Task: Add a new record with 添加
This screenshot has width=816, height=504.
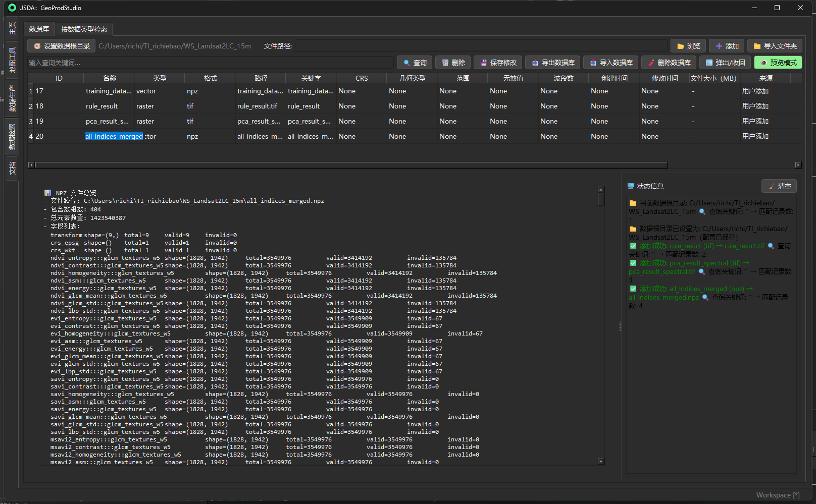Action: click(x=727, y=46)
